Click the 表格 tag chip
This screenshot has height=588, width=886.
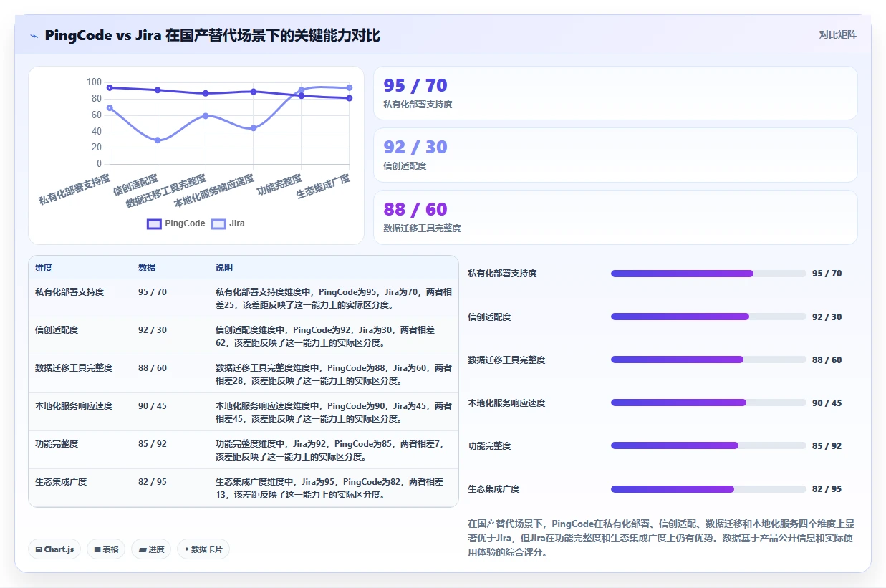106,549
